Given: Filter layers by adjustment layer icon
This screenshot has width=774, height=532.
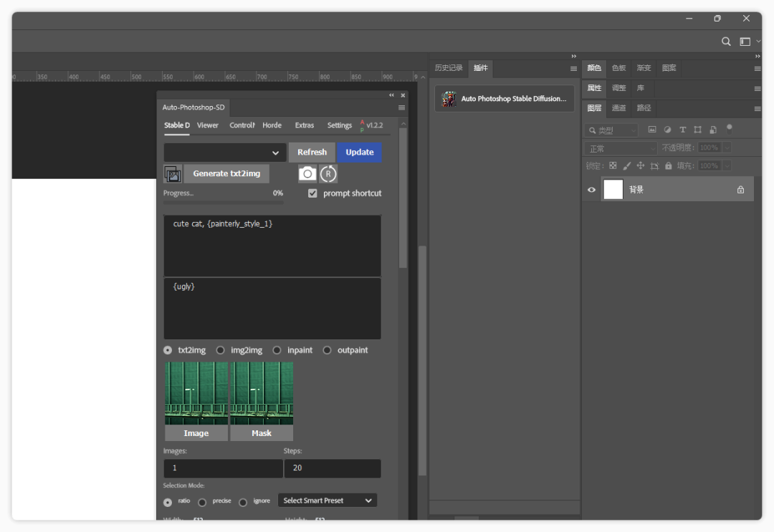Looking at the screenshot, I should [x=667, y=130].
